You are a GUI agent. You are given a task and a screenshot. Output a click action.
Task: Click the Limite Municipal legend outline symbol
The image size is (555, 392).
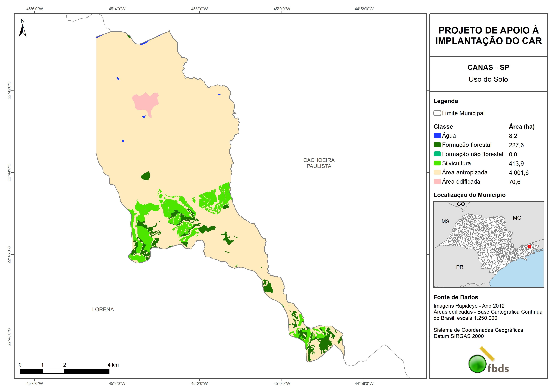[x=437, y=113]
